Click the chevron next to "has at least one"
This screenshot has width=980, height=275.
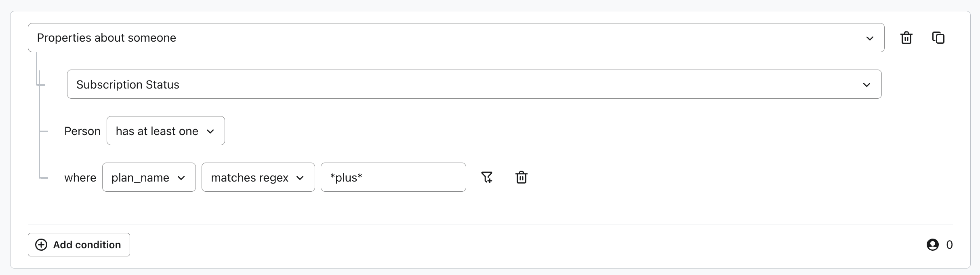click(210, 131)
